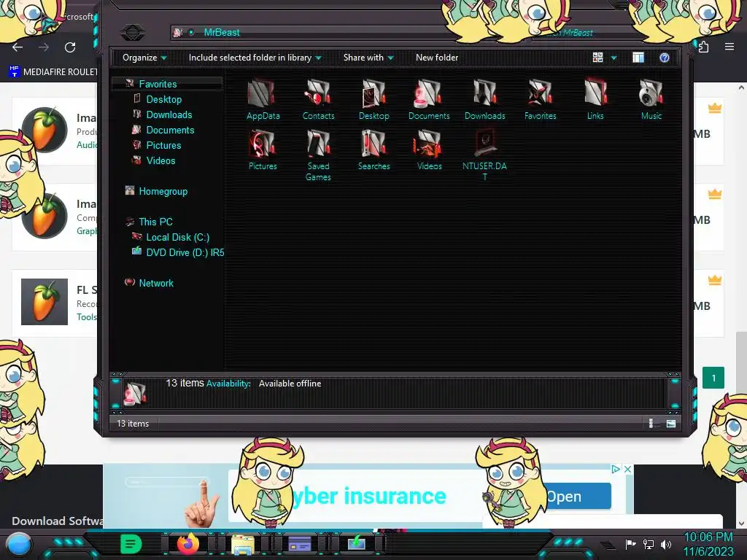Image resolution: width=747 pixels, height=560 pixels.
Task: Open the Saved Games folder icon
Action: [318, 155]
